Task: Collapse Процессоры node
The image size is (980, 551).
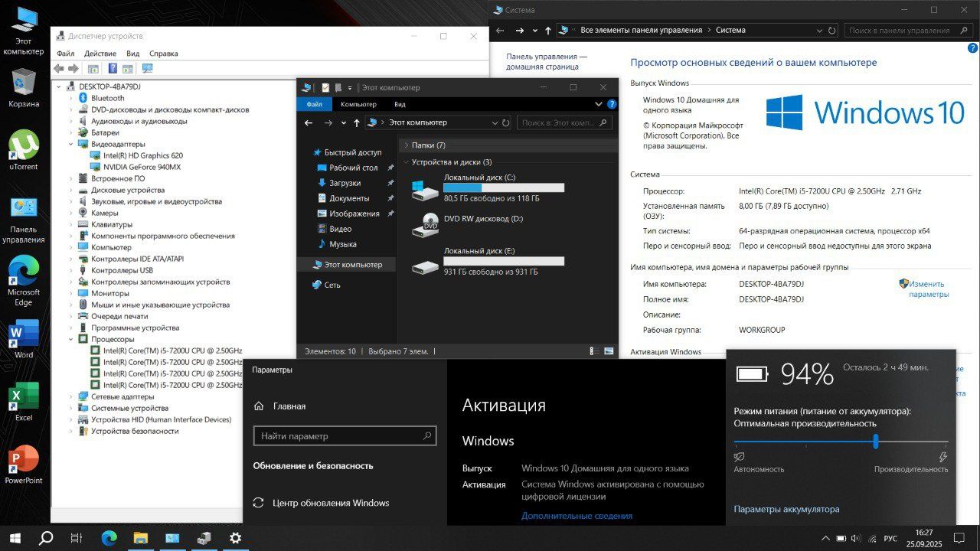Action: [x=72, y=339]
